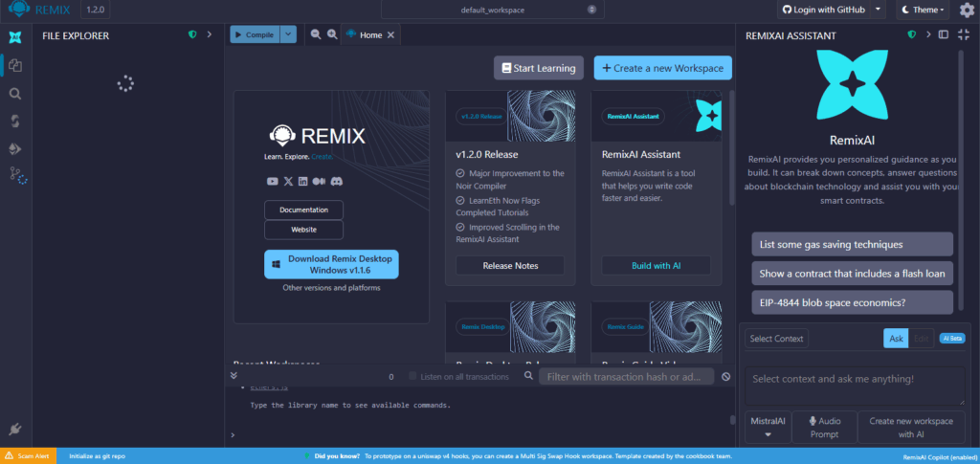Collapse the File Explorer panel with chevron
The height and width of the screenshot is (464, 980).
click(x=210, y=35)
